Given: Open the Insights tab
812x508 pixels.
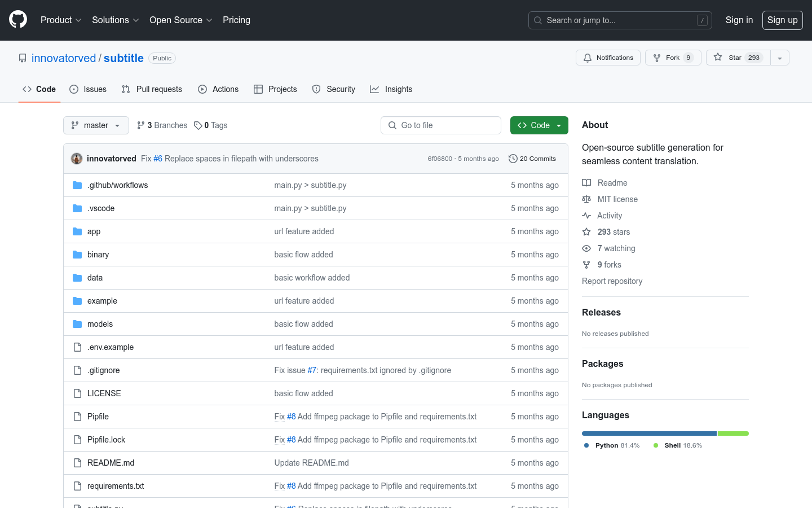Looking at the screenshot, I should point(391,89).
